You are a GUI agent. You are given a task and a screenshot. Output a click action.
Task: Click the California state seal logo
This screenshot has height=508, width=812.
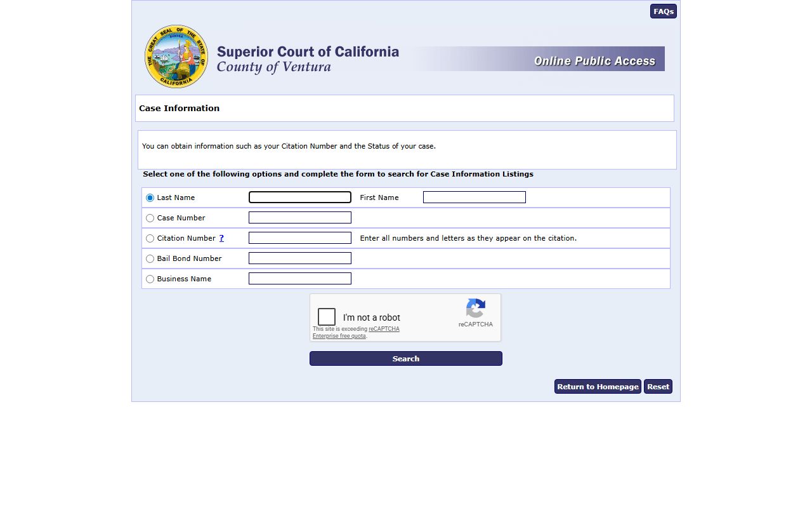coord(176,57)
